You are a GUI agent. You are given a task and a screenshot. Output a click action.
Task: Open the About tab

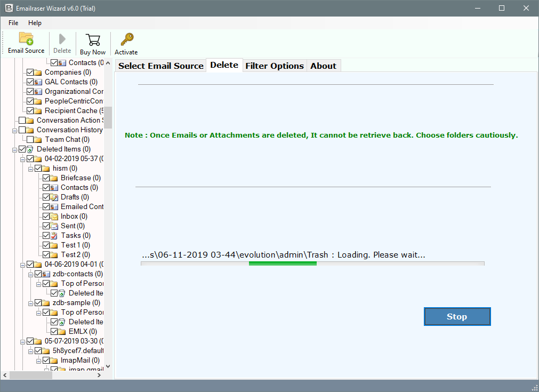[324, 66]
